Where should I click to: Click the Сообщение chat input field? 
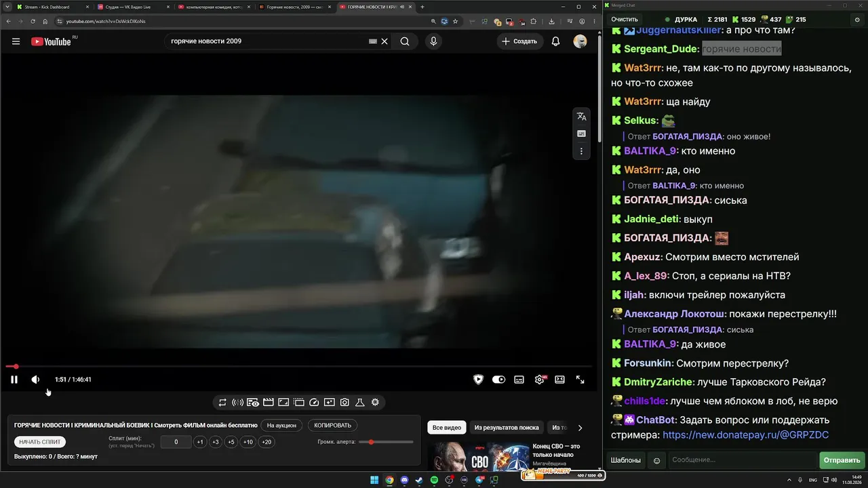point(743,460)
